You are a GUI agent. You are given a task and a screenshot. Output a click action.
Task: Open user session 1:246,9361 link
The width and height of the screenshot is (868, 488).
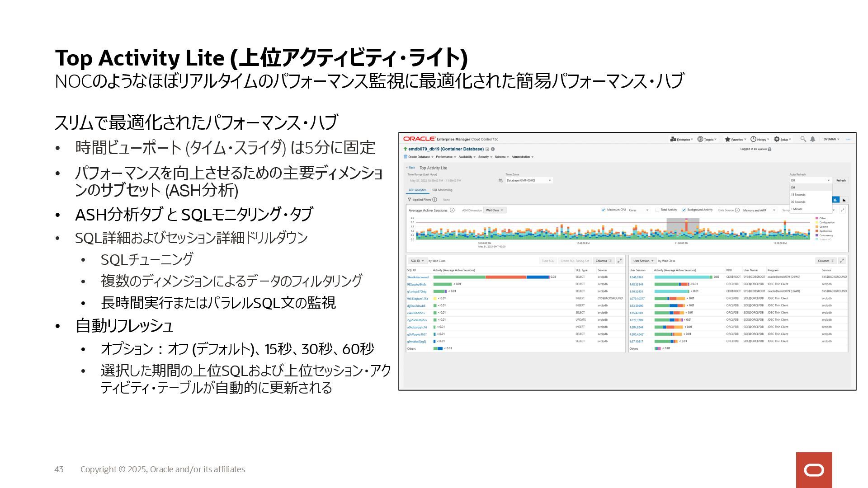636,277
